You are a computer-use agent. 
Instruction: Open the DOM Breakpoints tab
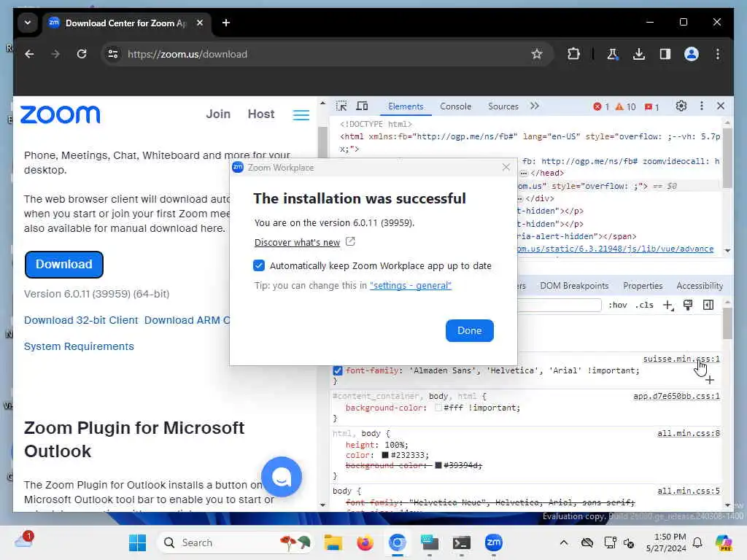coord(574,286)
